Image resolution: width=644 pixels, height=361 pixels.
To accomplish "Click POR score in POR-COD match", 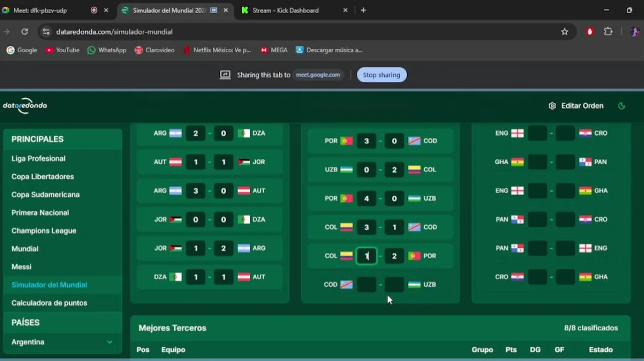I will [x=367, y=141].
